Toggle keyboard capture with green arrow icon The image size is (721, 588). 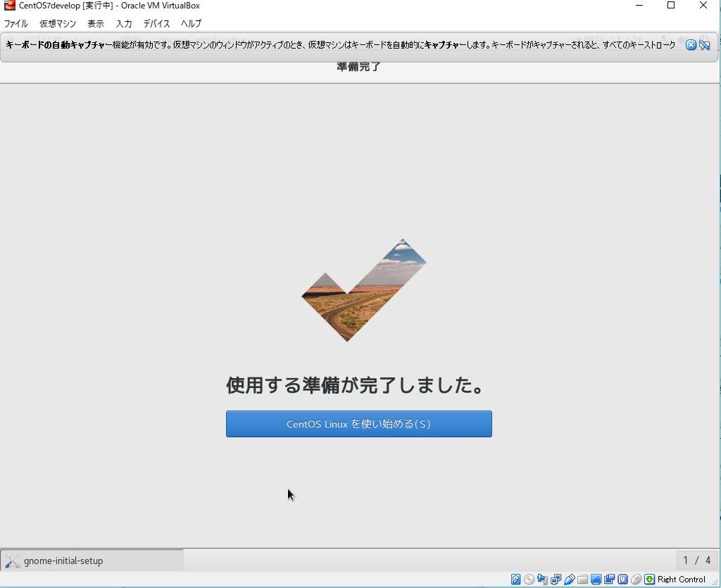pos(648,579)
